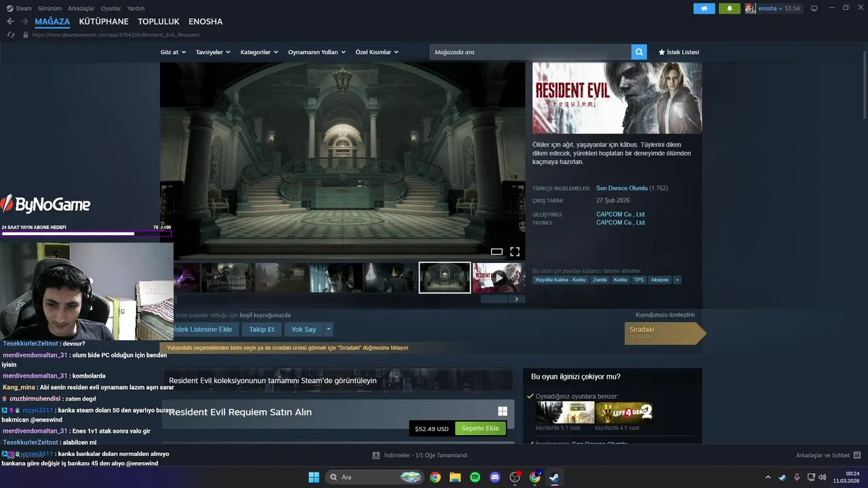The image size is (868, 488).
Task: Open the ENOSHA profile tab
Action: click(x=205, y=22)
